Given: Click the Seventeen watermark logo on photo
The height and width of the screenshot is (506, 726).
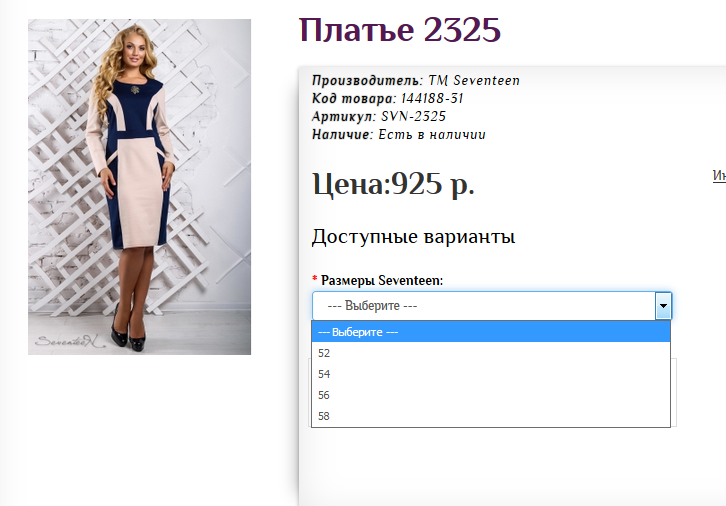Looking at the screenshot, I should pos(70,342).
